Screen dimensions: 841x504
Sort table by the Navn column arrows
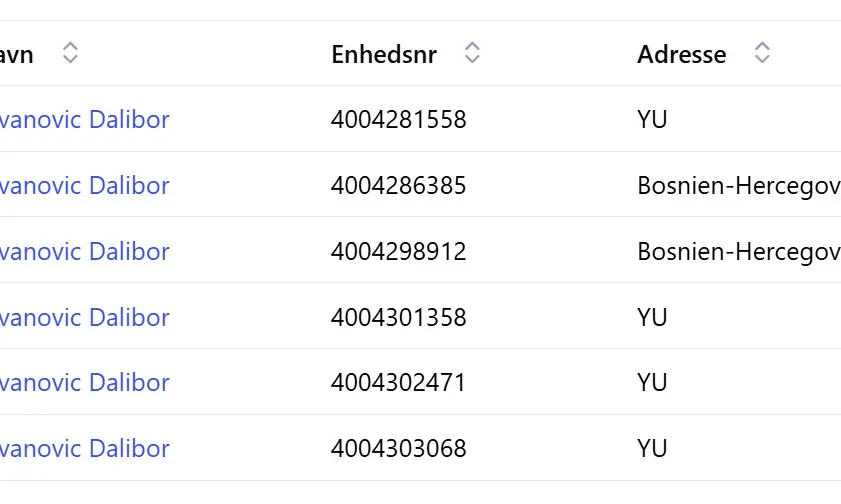[x=70, y=54]
